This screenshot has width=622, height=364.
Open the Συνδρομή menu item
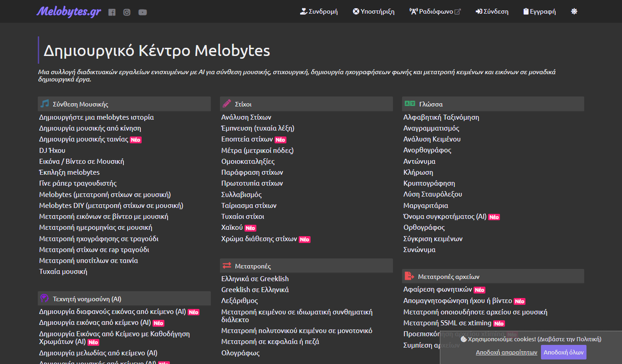point(319,11)
